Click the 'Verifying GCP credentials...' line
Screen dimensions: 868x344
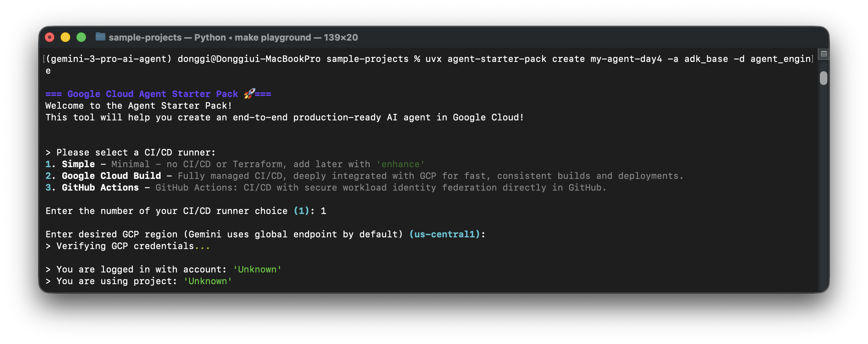tap(128, 246)
